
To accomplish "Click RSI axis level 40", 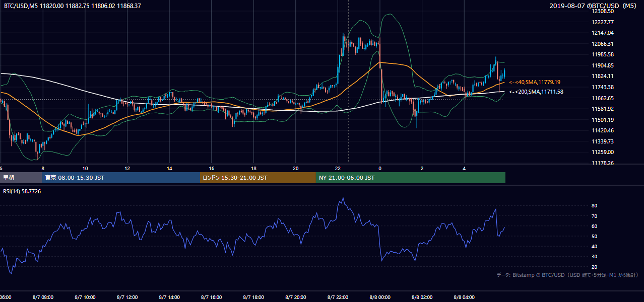I will 595,246.
